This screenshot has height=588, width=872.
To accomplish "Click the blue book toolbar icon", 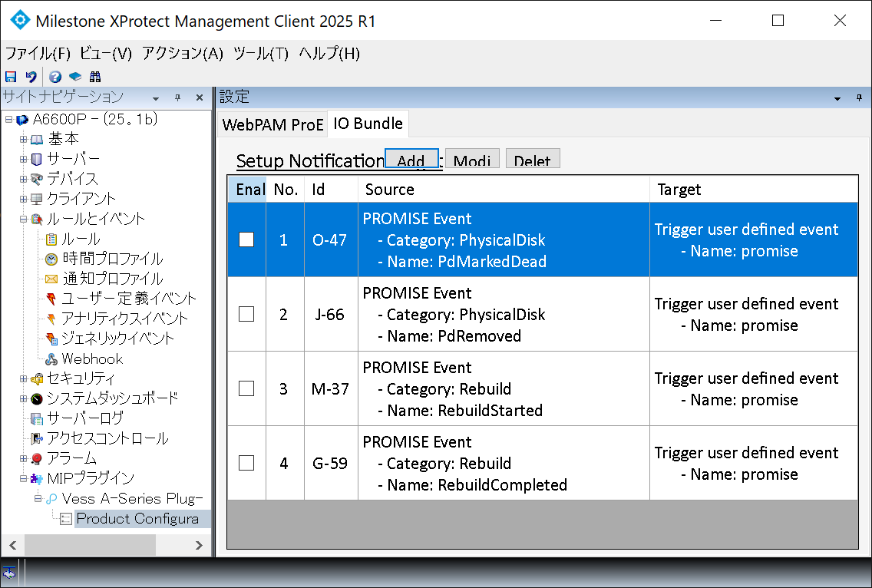I will (75, 77).
